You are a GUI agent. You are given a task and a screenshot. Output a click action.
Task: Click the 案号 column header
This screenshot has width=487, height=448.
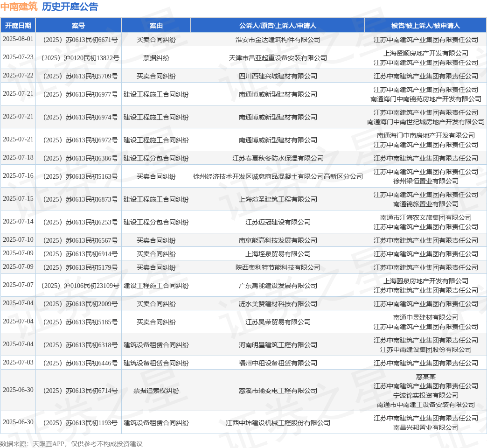pyautogui.click(x=78, y=26)
